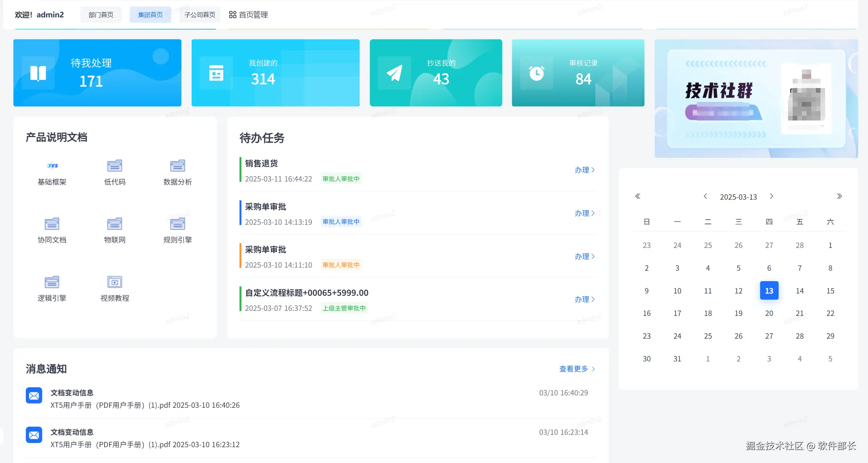
Task: Select date 20 in the calendar
Action: [x=769, y=313]
